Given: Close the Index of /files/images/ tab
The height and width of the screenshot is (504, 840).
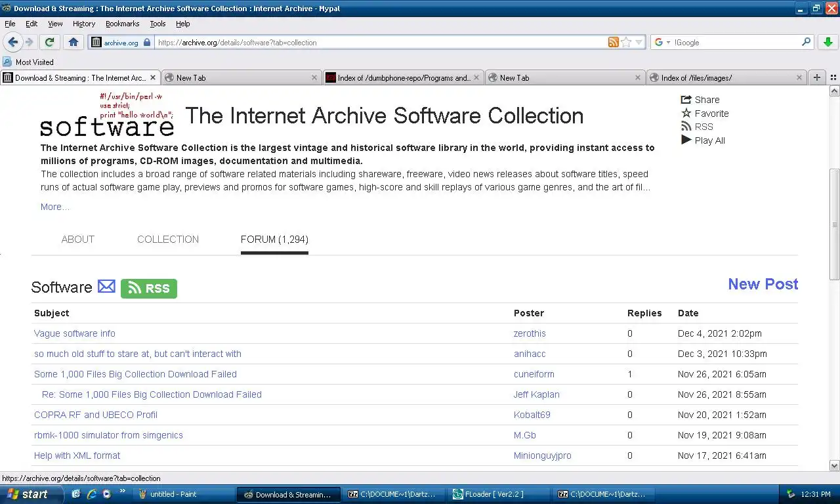Looking at the screenshot, I should [799, 77].
